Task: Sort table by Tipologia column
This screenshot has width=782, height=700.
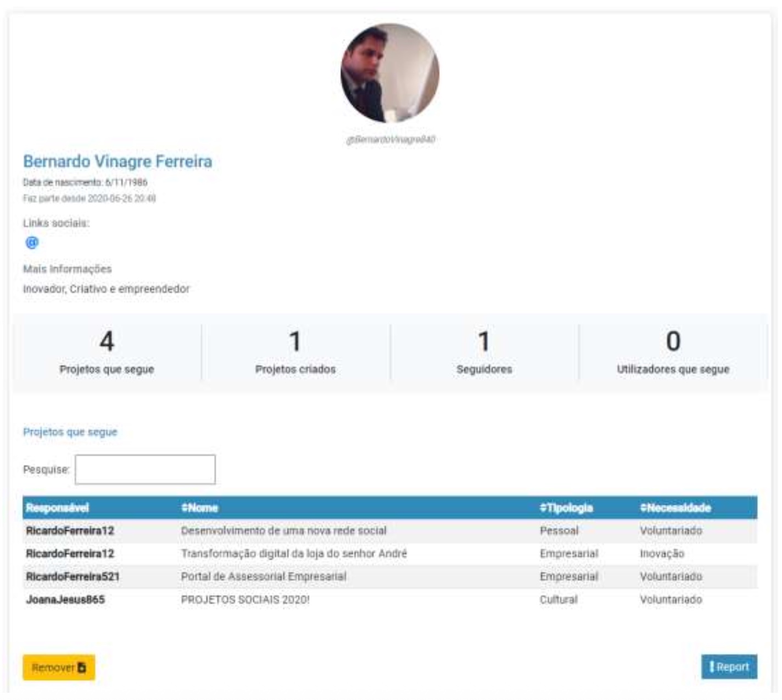Action: 566,508
